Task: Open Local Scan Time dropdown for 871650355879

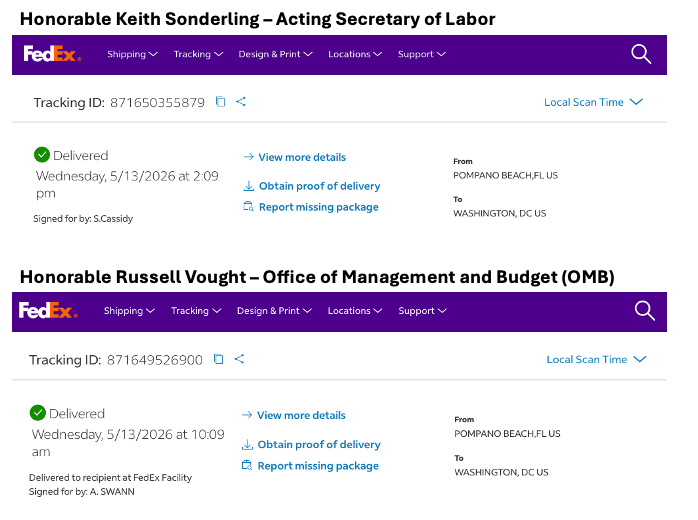Action: coord(593,102)
